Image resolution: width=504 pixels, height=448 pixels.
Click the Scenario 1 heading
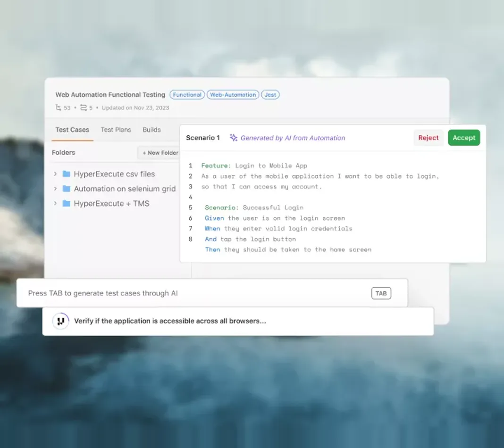click(x=203, y=138)
